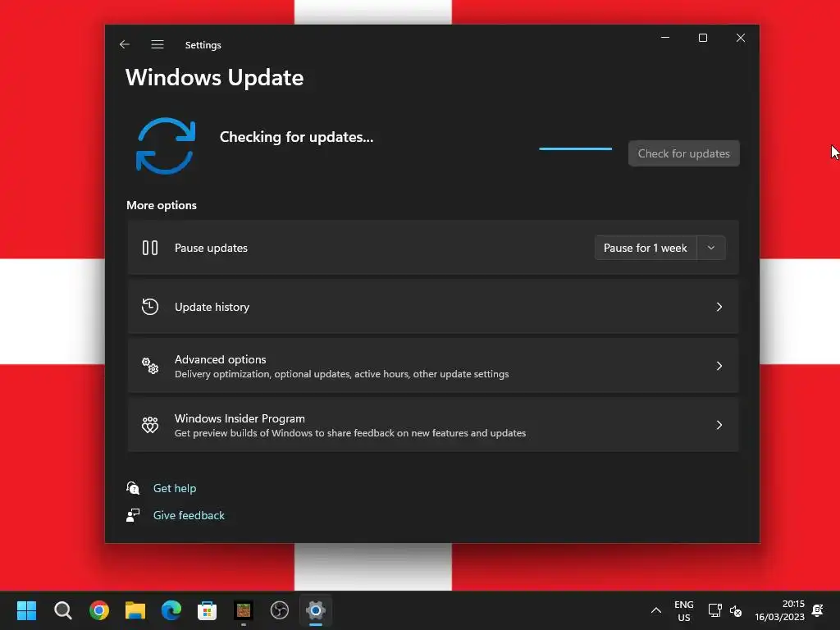Open the Settings hamburger navigation menu
The height and width of the screenshot is (630, 840).
[x=157, y=44]
